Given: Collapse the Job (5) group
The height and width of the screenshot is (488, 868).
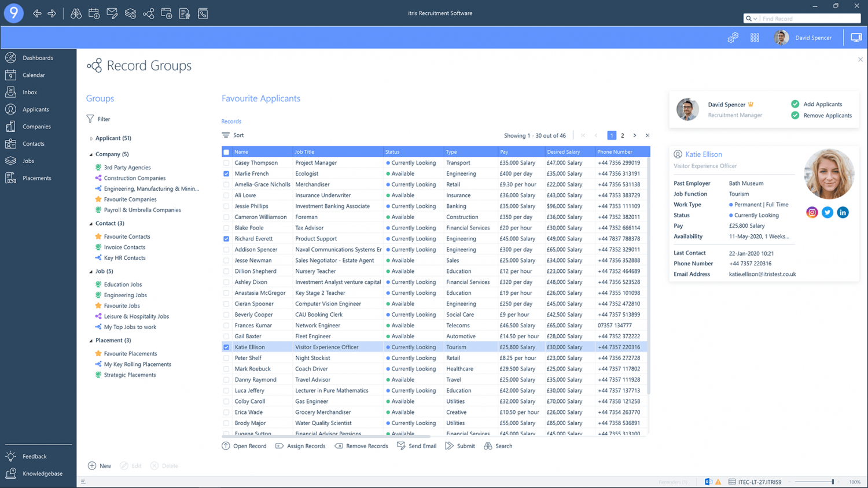Looking at the screenshot, I should coord(91,271).
